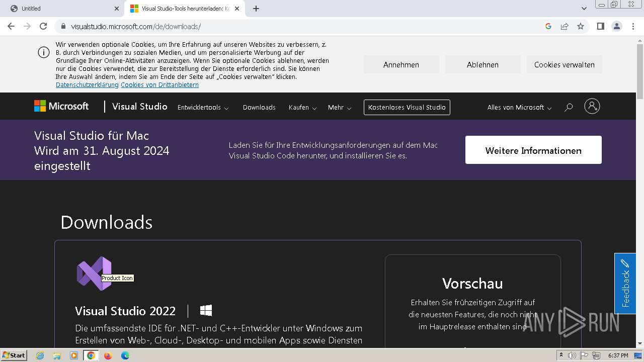This screenshot has width=644, height=362.
Task: Click Kostenloses Visual Studio button
Action: (x=407, y=107)
